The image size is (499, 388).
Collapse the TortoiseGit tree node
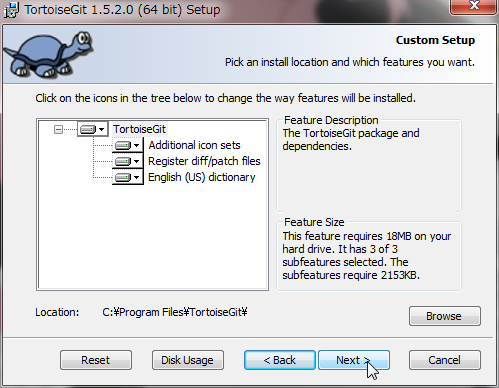(x=58, y=129)
